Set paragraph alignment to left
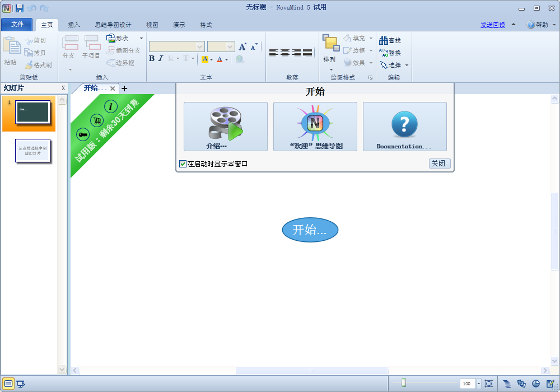560x392 pixels. coord(274,53)
